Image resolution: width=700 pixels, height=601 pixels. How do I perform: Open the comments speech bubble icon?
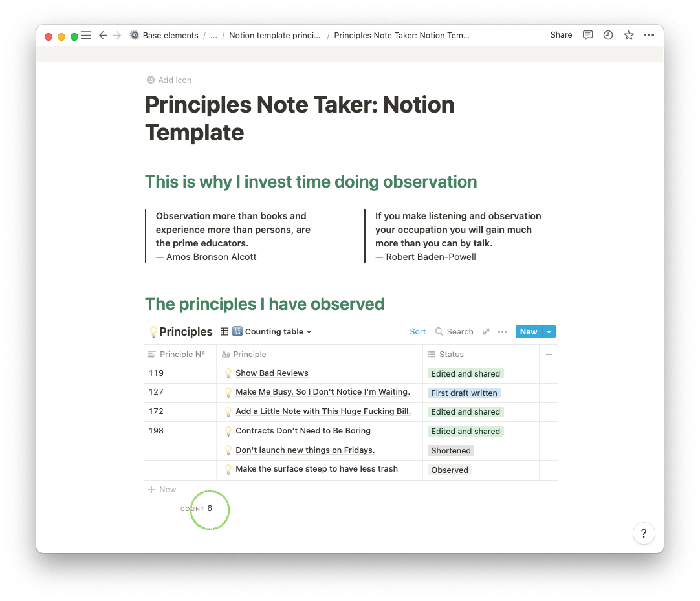(x=587, y=35)
